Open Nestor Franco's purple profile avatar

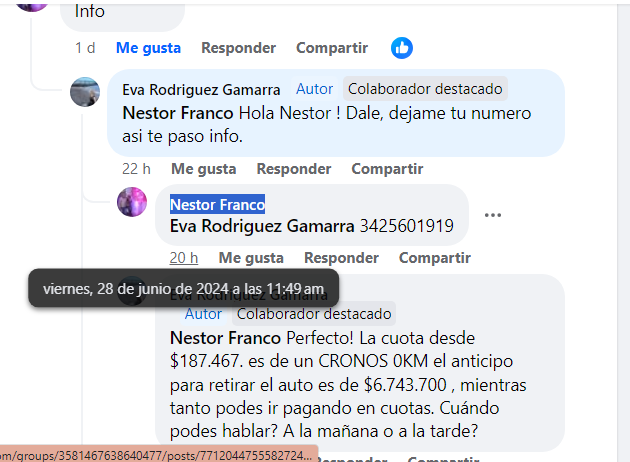(132, 202)
